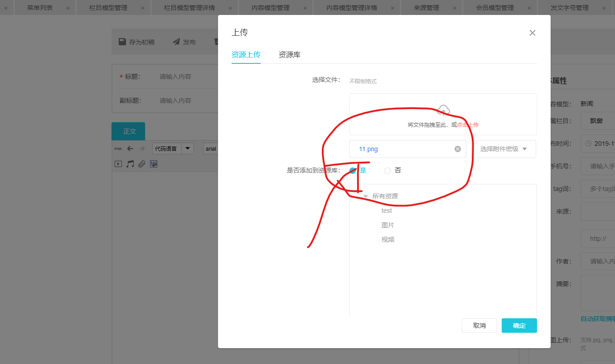Click the HTML source icon in editor toolbar
This screenshot has height=364, width=615.
click(118, 148)
